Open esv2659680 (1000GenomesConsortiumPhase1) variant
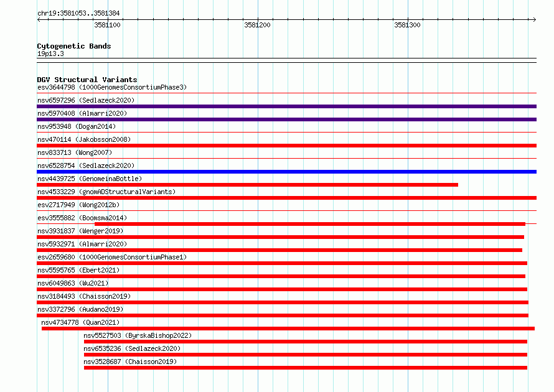554x392 pixels. 112,257
